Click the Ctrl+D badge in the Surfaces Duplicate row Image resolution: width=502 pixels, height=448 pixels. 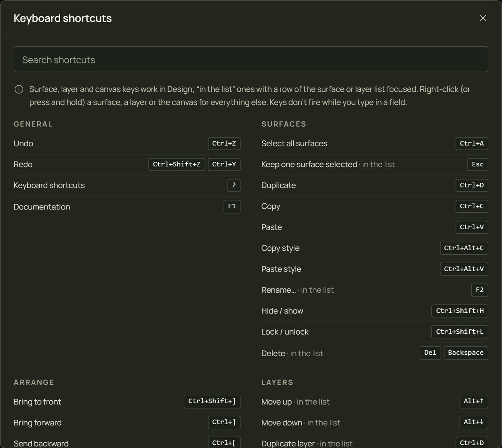pyautogui.click(x=472, y=185)
